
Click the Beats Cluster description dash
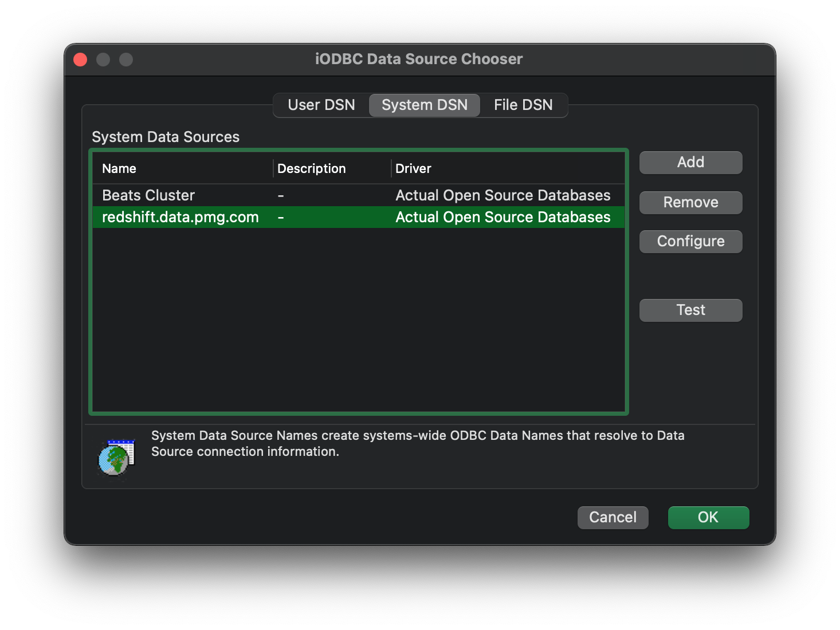[281, 196]
